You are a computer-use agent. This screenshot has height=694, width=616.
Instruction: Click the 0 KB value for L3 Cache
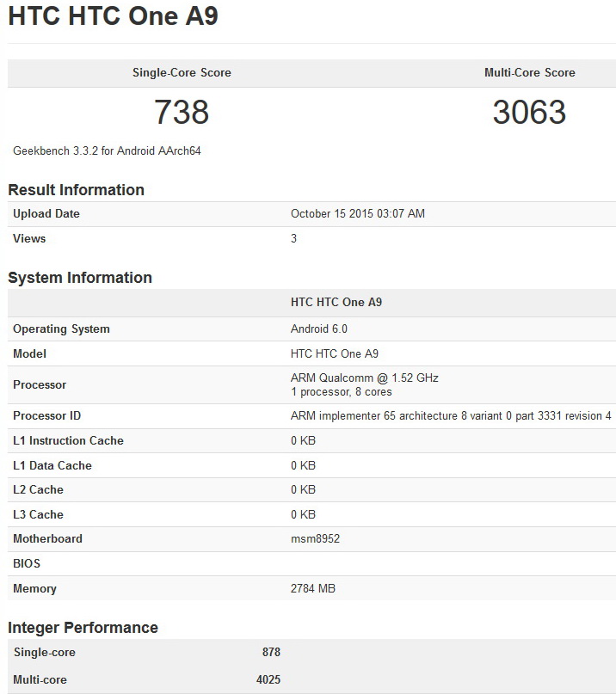pos(304,514)
